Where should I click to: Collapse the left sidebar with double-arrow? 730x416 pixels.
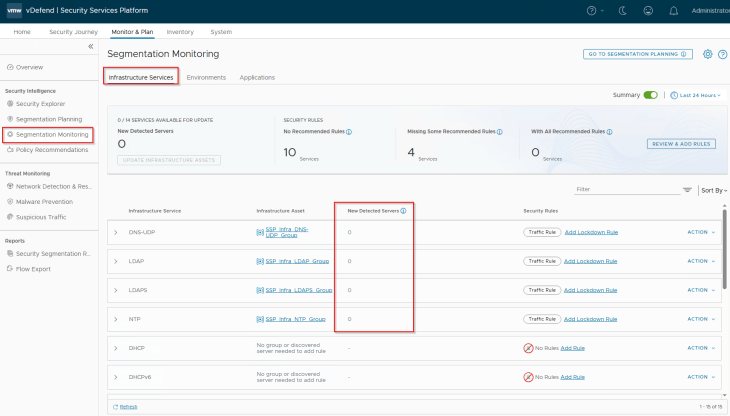click(91, 47)
